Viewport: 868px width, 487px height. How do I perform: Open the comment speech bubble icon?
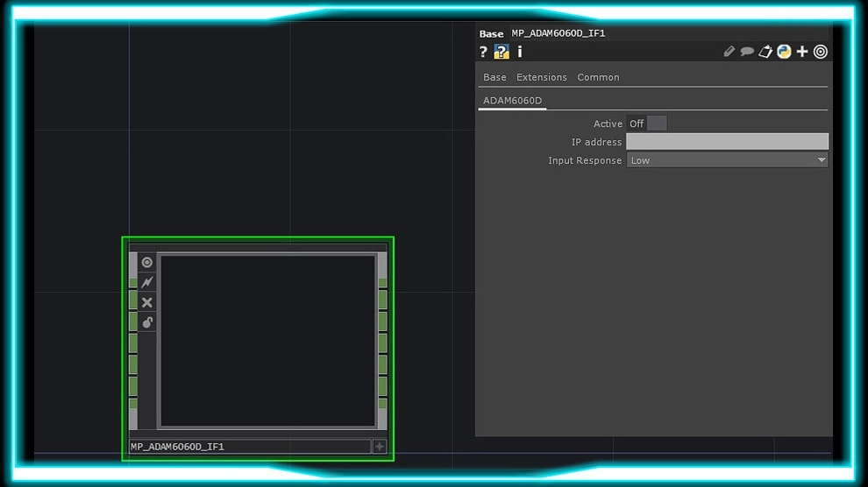pyautogui.click(x=747, y=53)
